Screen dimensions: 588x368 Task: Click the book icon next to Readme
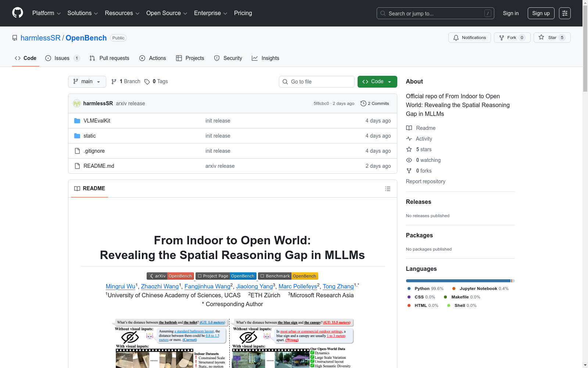409,128
